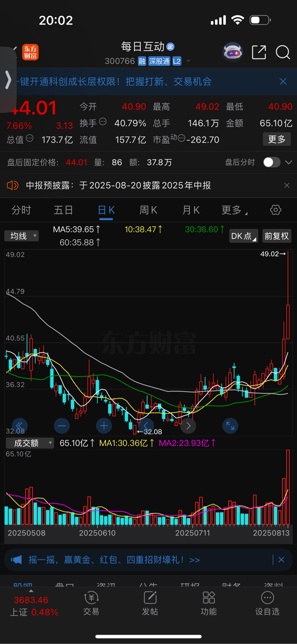This screenshot has width=297, height=644.
Task: Expand chart to fullscreen icon
Action: tap(230, 426)
